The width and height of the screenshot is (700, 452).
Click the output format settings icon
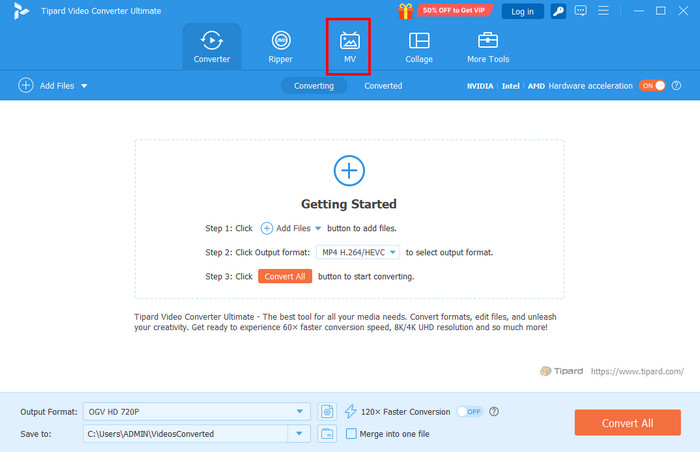click(327, 411)
